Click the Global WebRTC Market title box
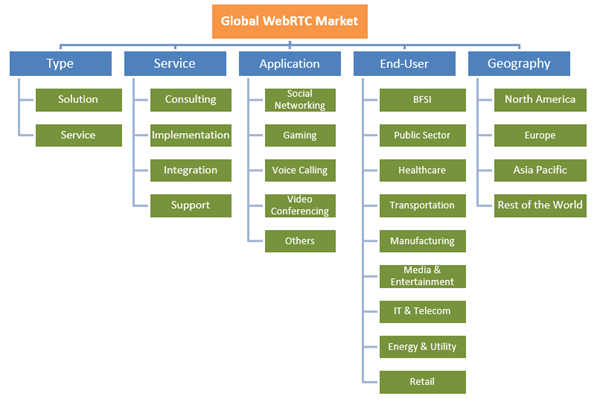Image resolution: width=600 pixels, height=402 pixels. point(291,20)
